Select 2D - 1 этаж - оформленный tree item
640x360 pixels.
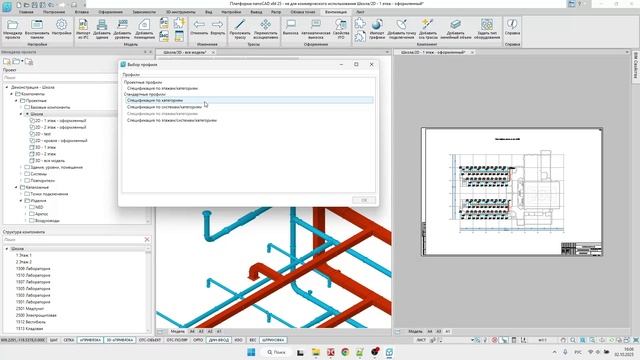click(60, 121)
